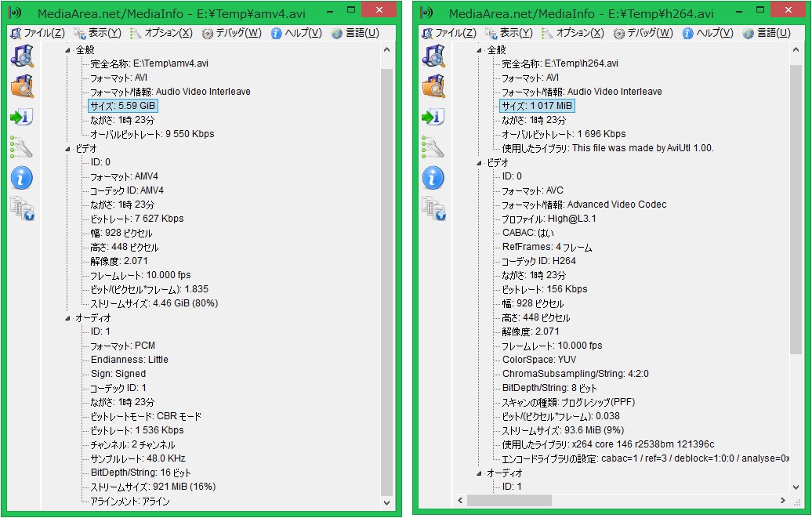Select row ストリームサイズ: 4.46 GiB (80%)
The height and width of the screenshot is (518, 812).
[154, 303]
